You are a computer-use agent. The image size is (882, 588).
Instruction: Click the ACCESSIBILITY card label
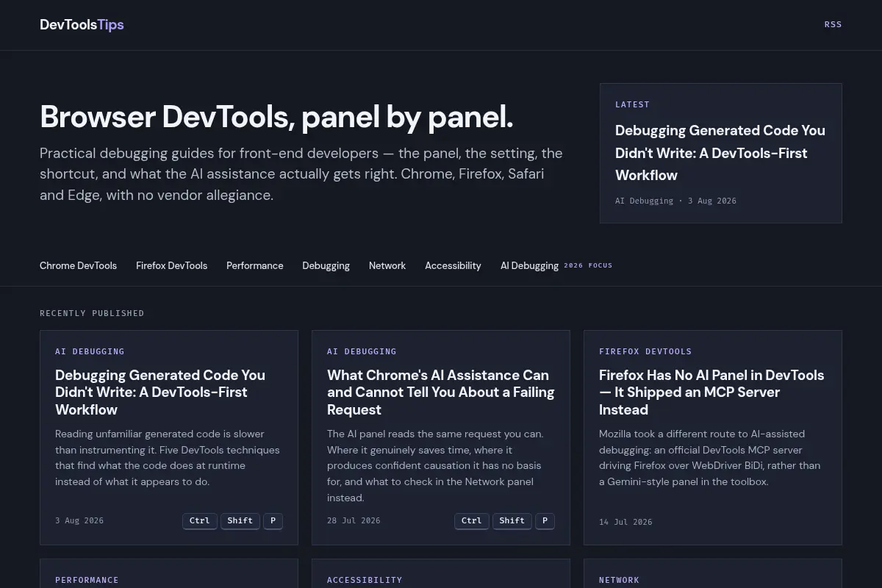coord(365,580)
